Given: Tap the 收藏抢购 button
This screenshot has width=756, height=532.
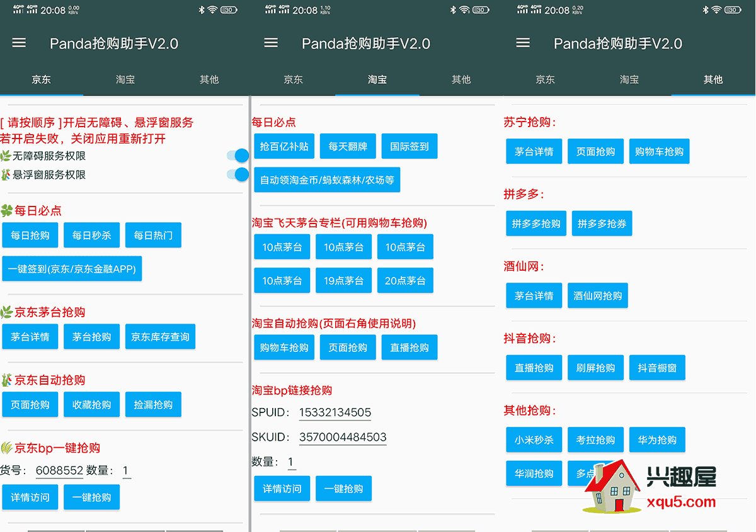Looking at the screenshot, I should (92, 405).
